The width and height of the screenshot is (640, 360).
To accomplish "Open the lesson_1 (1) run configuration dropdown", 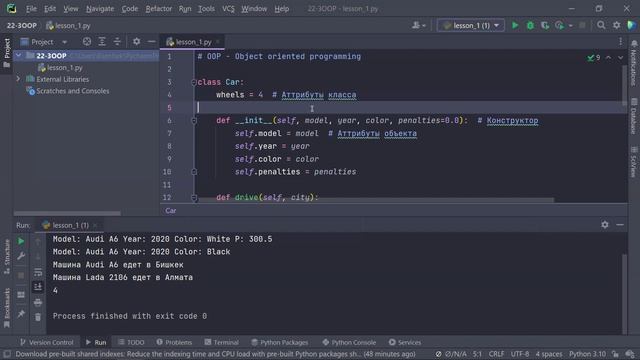I will (471, 25).
